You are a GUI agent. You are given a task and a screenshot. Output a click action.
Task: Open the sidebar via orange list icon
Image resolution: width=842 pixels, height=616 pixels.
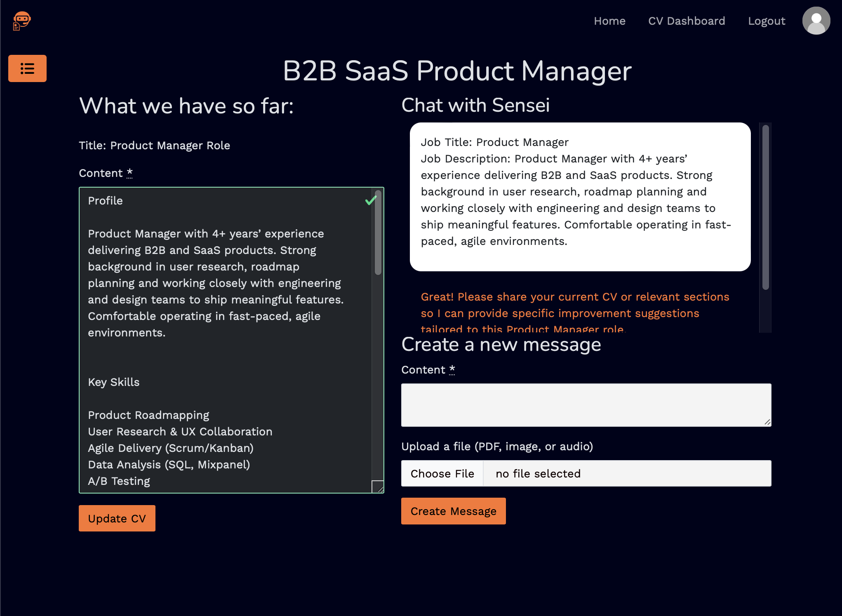(x=27, y=68)
